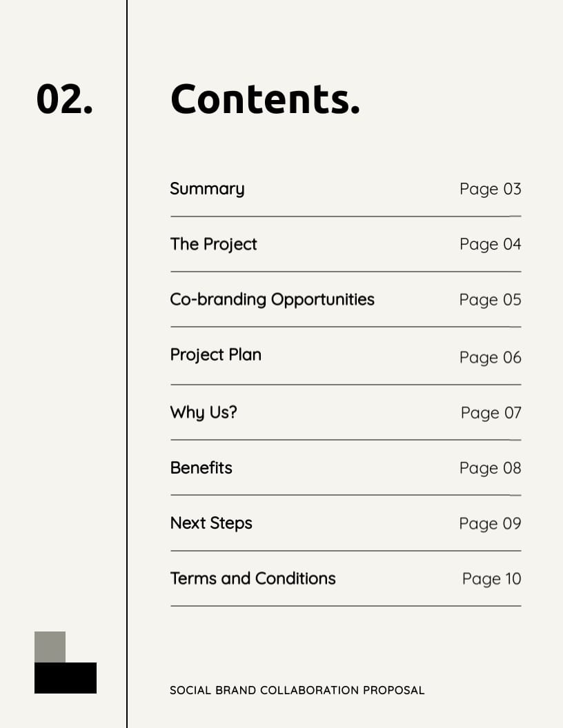Image resolution: width=563 pixels, height=728 pixels.
Task: Click the Page 10 number
Action: click(492, 579)
